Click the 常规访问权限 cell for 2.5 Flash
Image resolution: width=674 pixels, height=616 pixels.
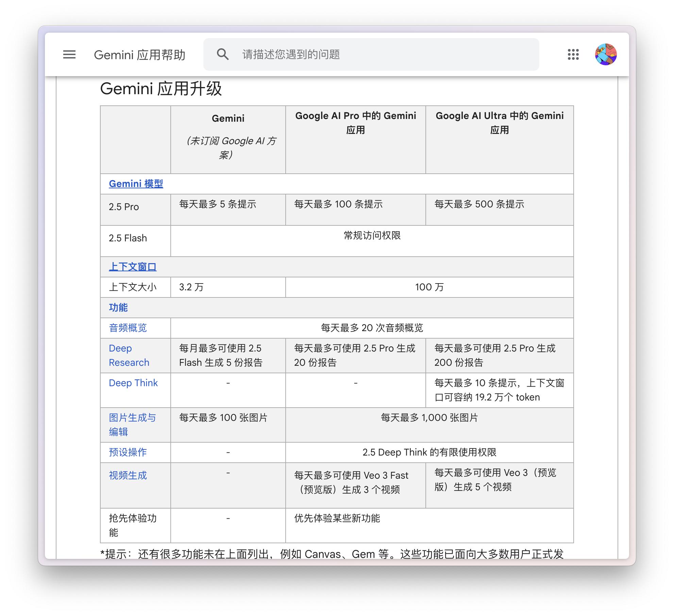(372, 236)
